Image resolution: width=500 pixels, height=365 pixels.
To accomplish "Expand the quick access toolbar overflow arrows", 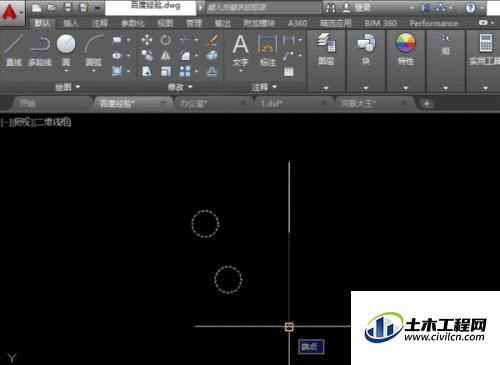I will pyautogui.click(x=98, y=8).
